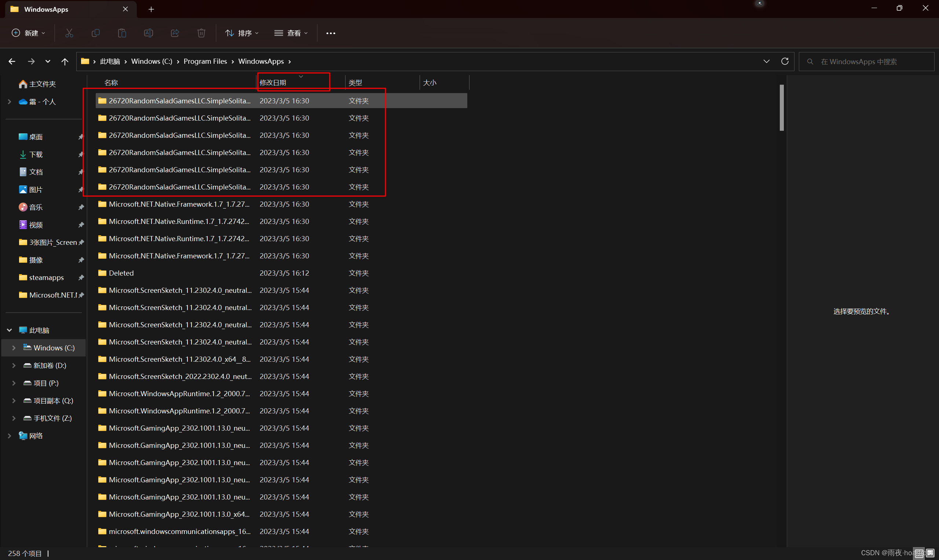Click the 在 WindowsApps 中搜索 search field
939x560 pixels.
coord(866,62)
